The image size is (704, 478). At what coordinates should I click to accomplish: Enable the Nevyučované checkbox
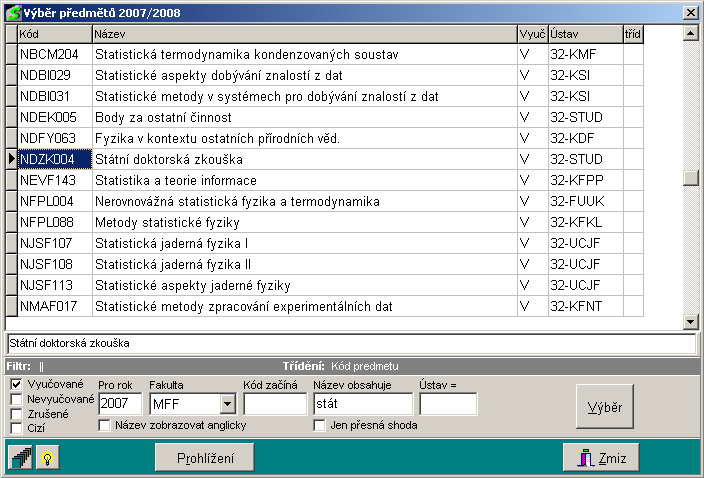16,399
